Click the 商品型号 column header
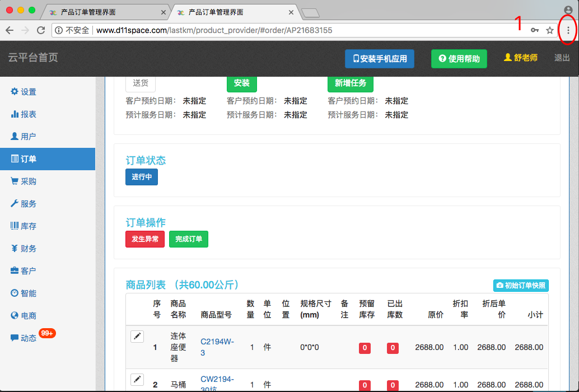Screen dimensions: 579x392 point(216,315)
